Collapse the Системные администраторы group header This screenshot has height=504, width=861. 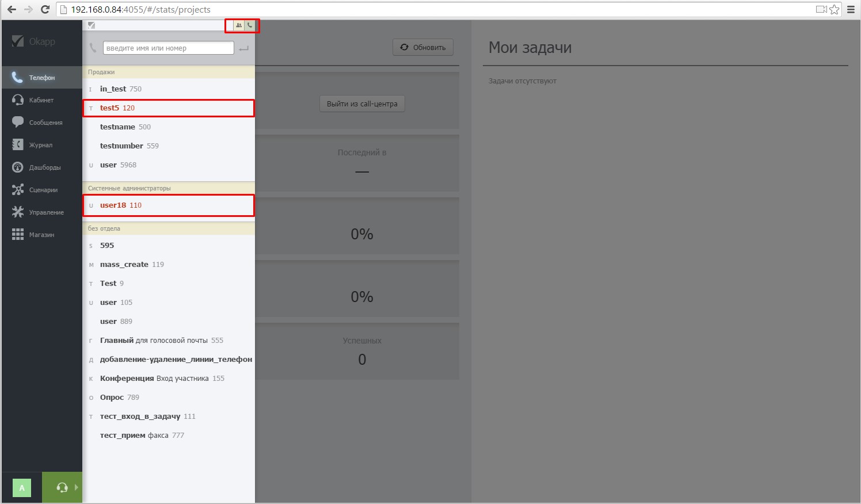169,188
